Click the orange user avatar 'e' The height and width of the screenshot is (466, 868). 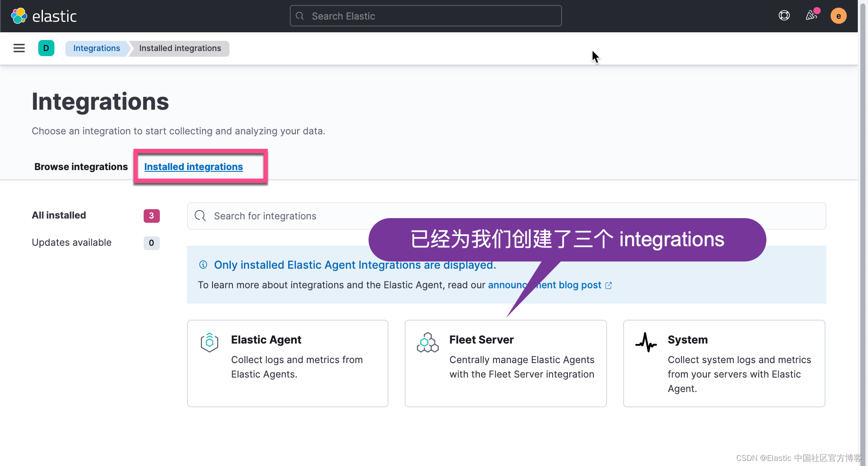[838, 16]
